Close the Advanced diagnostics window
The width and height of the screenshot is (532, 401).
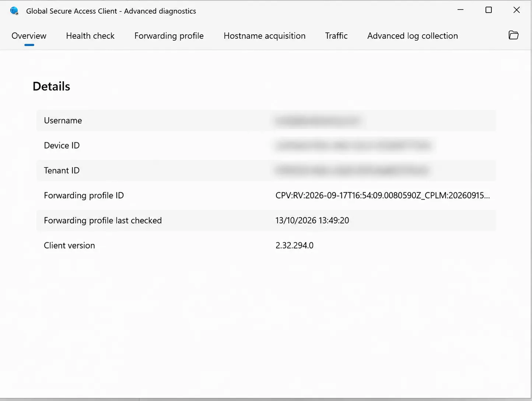517,10
